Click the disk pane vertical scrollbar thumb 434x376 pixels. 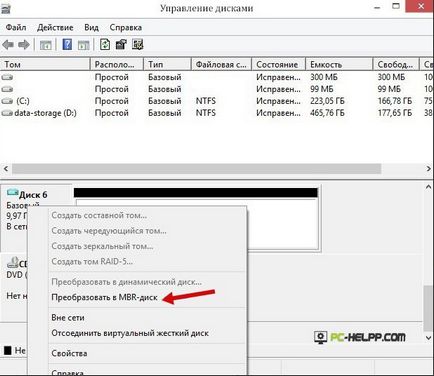429,308
